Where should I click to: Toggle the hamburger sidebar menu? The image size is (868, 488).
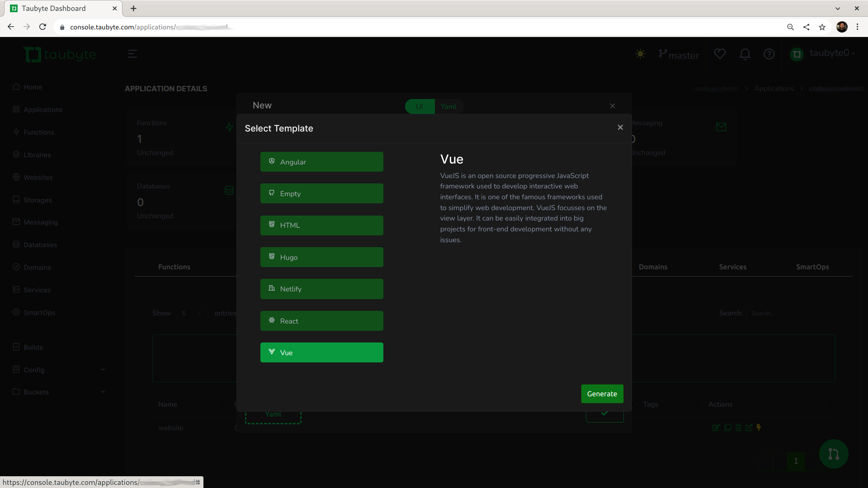click(x=132, y=54)
